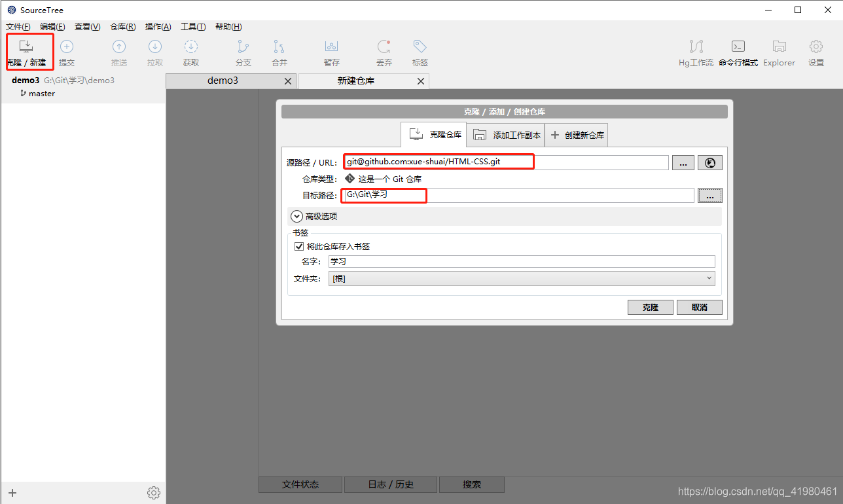The height and width of the screenshot is (504, 843).
Task: Browse for 目标路径 with ... button
Action: (x=710, y=196)
